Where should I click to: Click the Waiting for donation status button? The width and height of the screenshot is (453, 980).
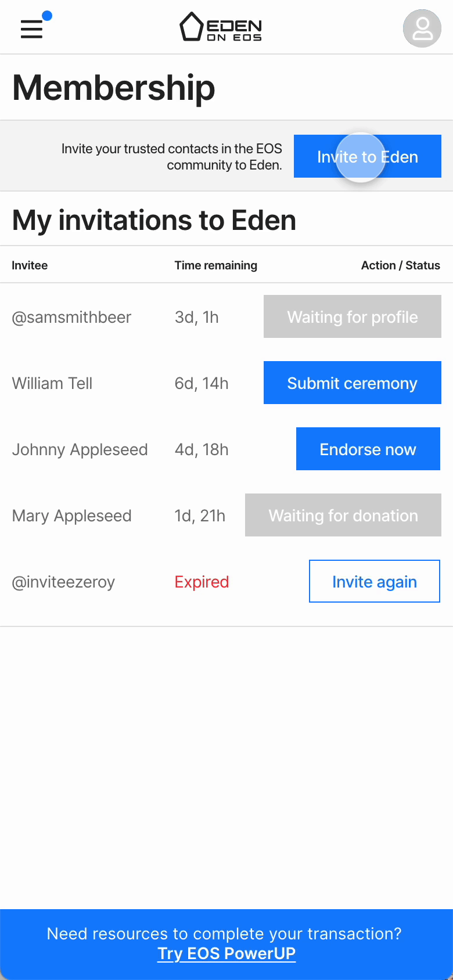click(343, 515)
